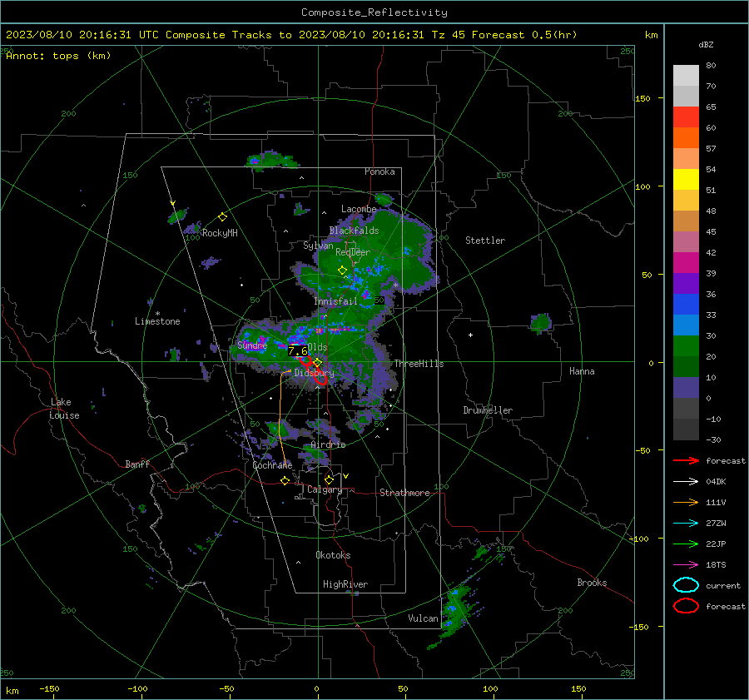Click the light gray 80-70 dBZ color band
The height and width of the screenshot is (700, 749).
coord(686,76)
